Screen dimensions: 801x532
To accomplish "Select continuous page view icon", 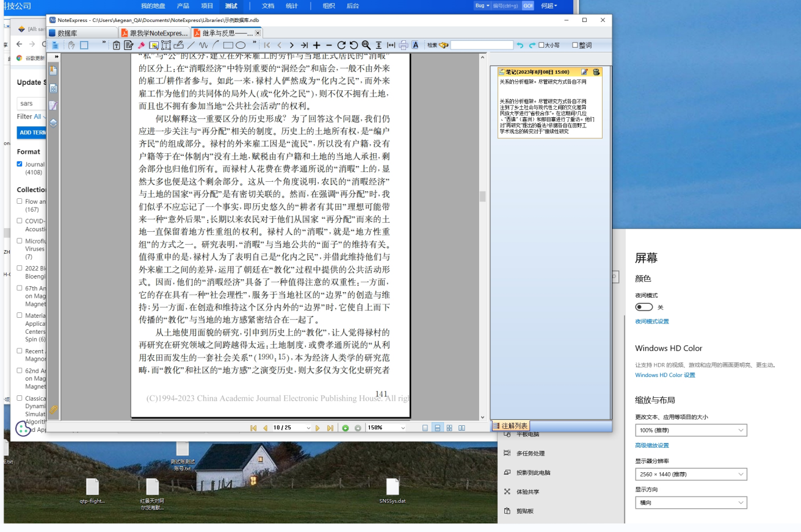I will [437, 428].
